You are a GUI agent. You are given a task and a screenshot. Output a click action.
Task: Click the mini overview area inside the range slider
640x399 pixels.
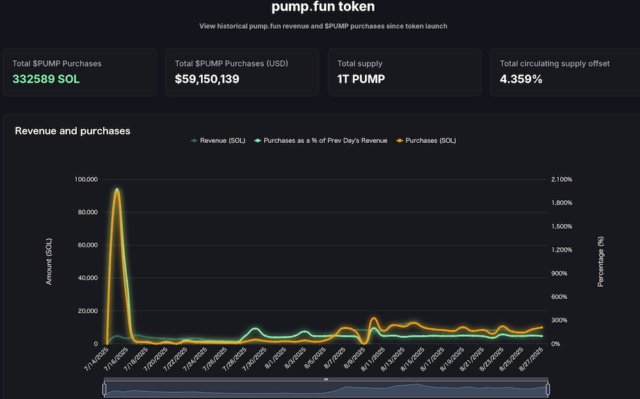point(326,390)
